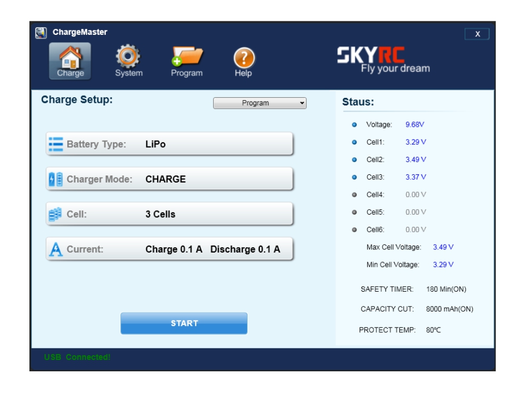Click the Cell3 status indicator dot

pyautogui.click(x=354, y=177)
